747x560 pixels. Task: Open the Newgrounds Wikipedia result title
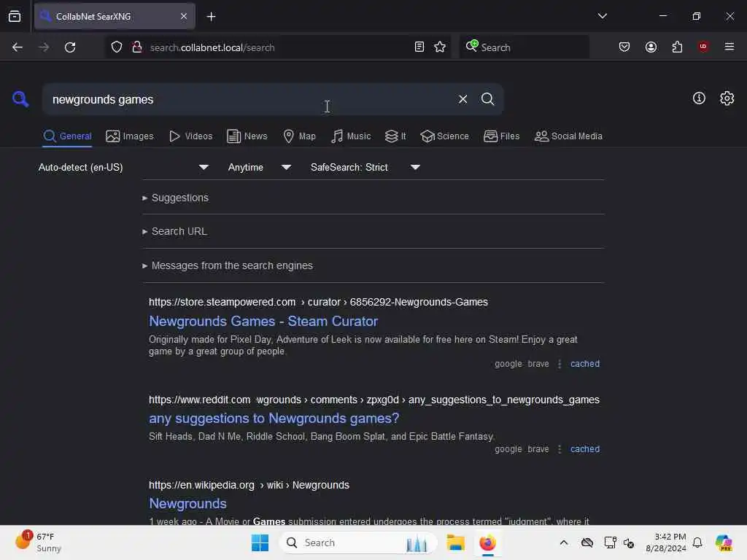[x=187, y=503]
